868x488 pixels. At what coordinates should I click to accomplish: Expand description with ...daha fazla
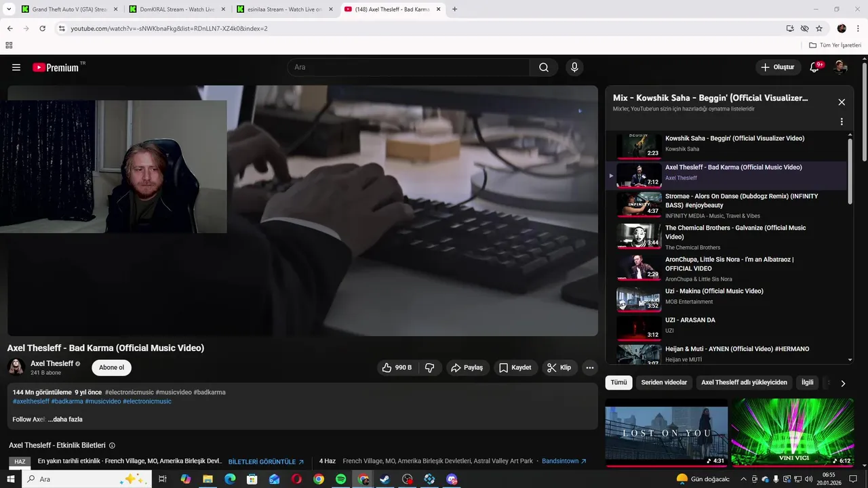point(65,420)
